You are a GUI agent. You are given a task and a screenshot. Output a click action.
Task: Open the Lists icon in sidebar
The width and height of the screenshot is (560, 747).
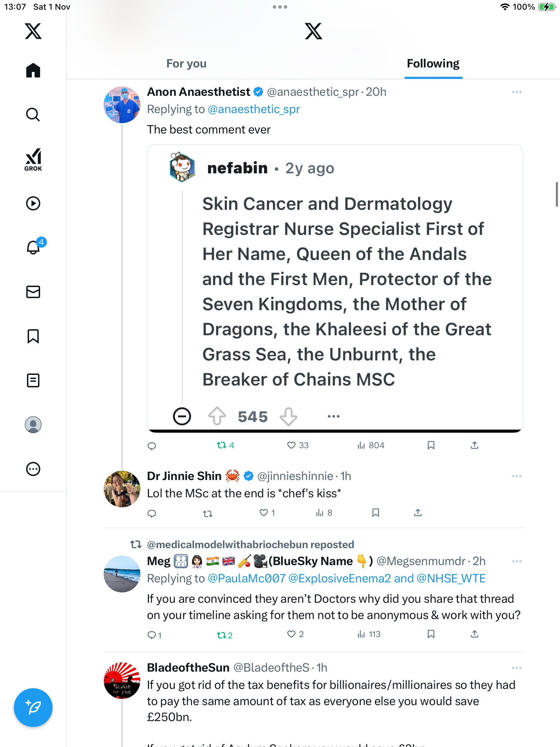click(x=33, y=380)
